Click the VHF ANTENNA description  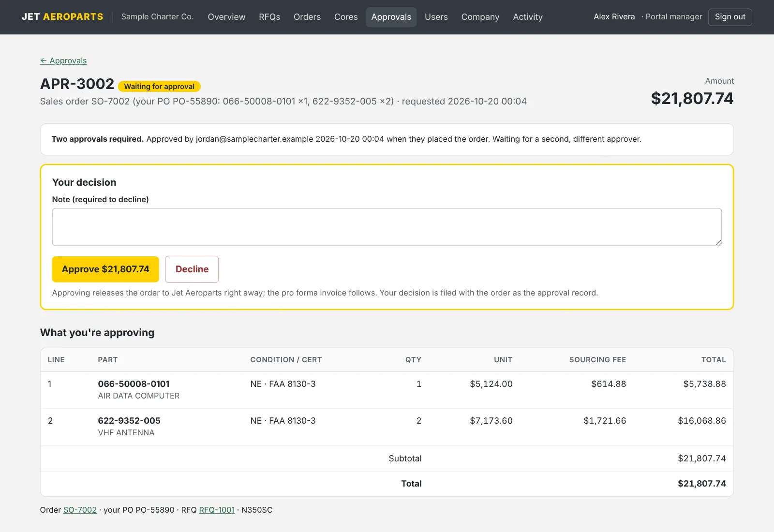point(126,432)
